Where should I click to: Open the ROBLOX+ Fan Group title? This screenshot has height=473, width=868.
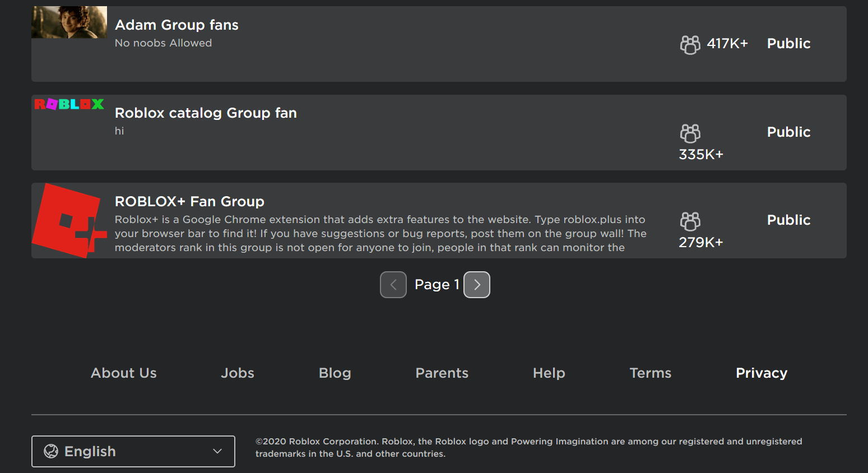coord(189,201)
